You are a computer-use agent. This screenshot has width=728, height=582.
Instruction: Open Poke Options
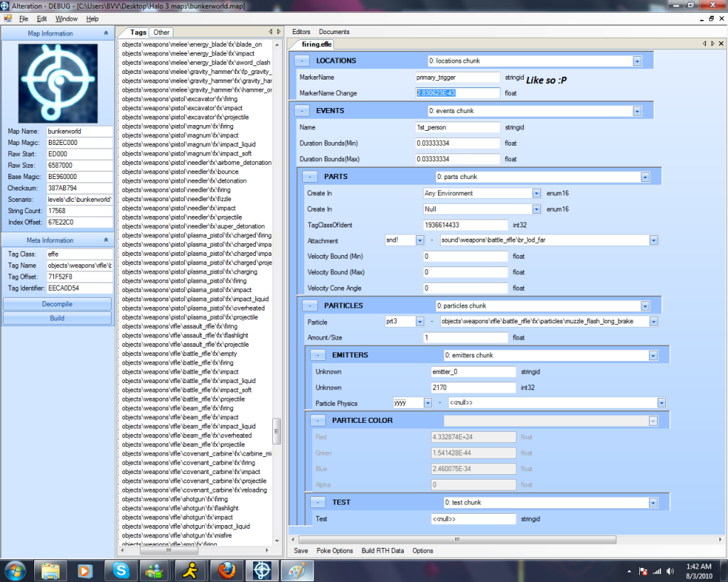pyautogui.click(x=334, y=551)
